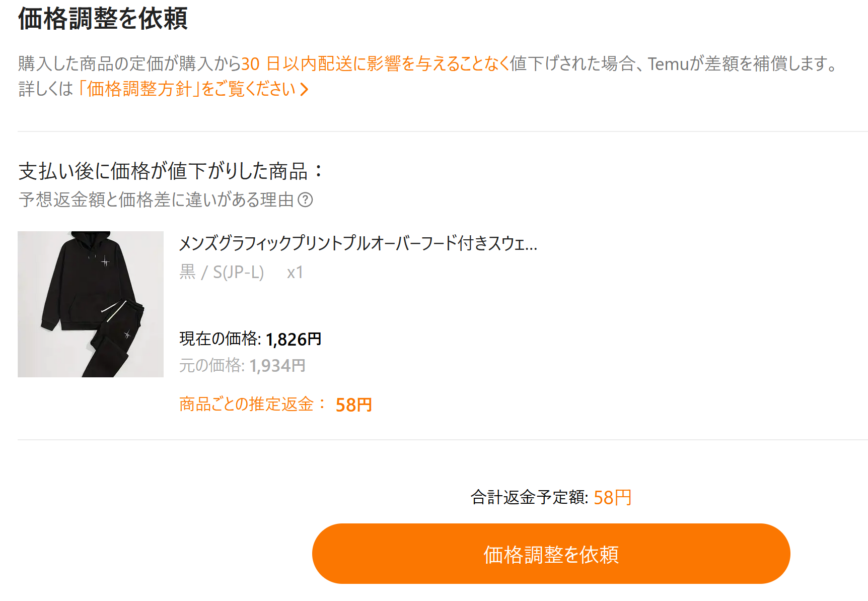Click the メンズグラフィックプリント product title
The width and height of the screenshot is (868, 601).
358,243
